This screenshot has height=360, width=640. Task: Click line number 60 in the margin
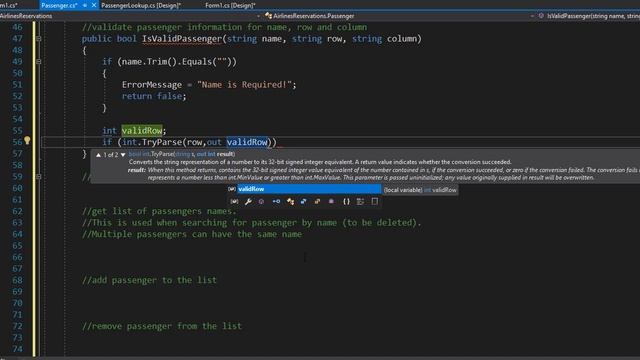[17, 188]
